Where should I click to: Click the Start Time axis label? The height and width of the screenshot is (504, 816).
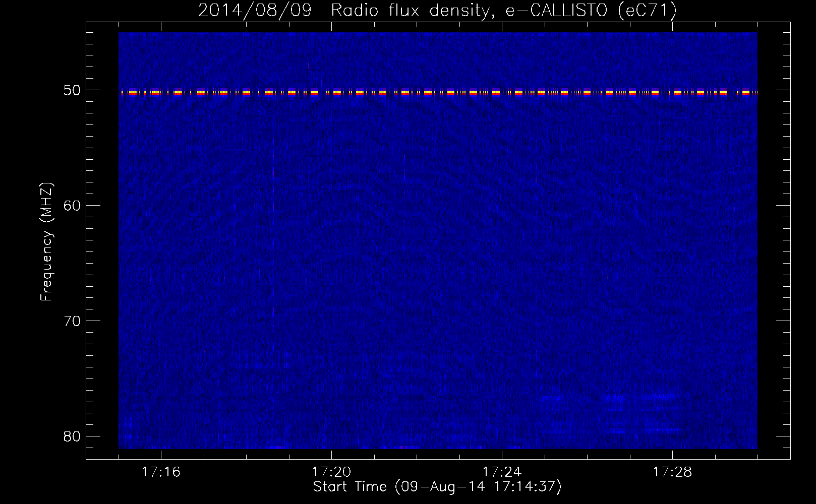click(437, 487)
